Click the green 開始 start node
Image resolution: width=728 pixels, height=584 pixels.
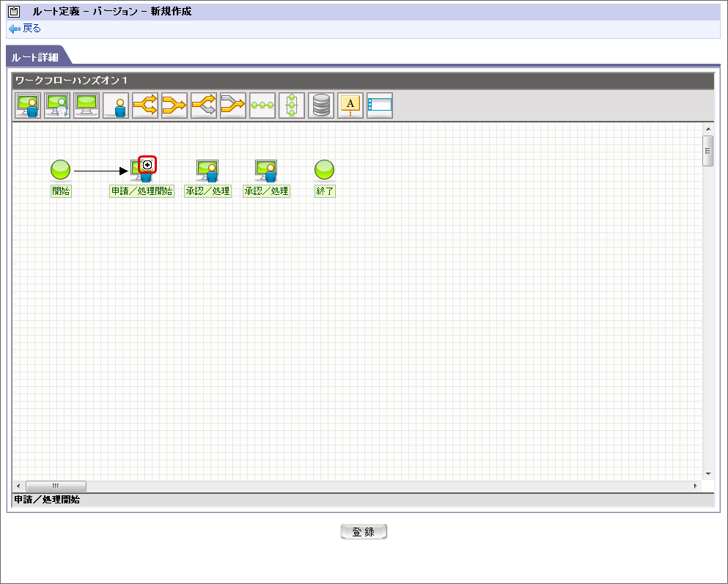[x=60, y=170]
